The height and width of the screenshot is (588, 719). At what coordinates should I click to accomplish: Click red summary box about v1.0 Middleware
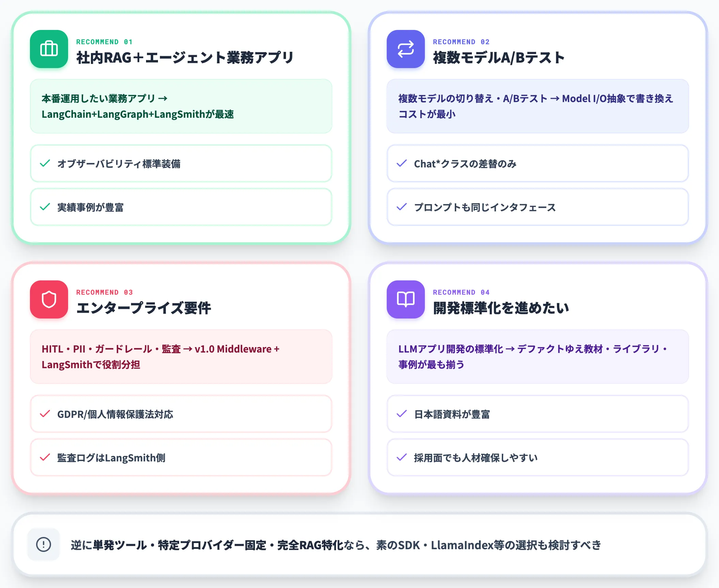pyautogui.click(x=181, y=357)
